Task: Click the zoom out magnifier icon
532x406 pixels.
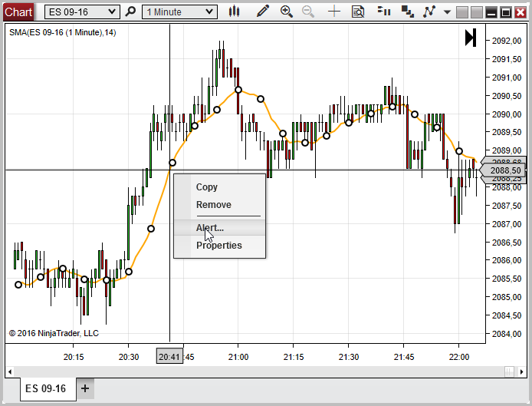Action: (x=308, y=12)
